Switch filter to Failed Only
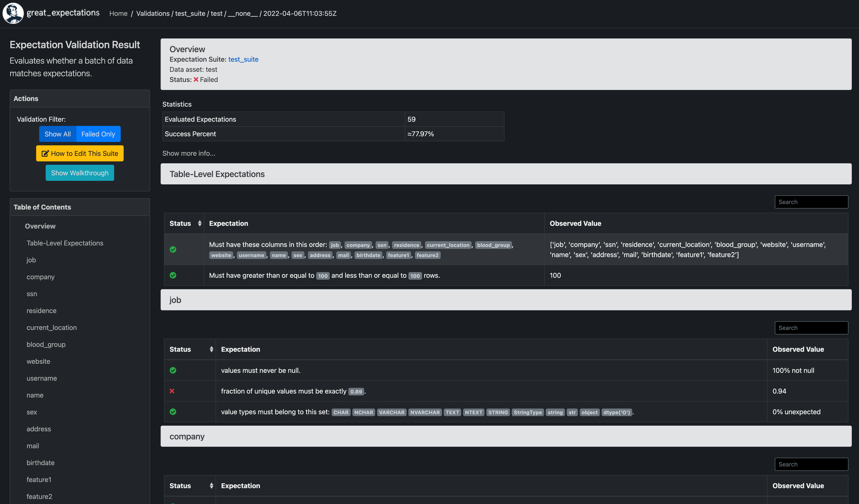Viewport: 859px width, 504px height. (x=98, y=134)
